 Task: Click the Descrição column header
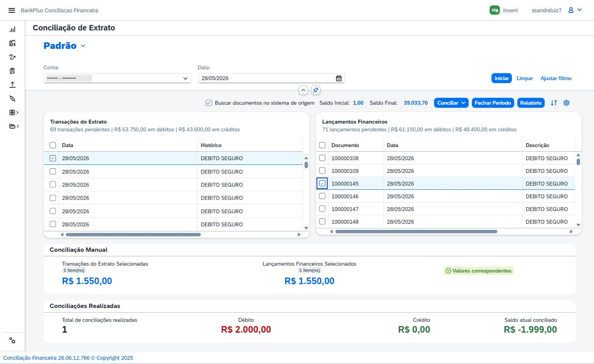549,145
